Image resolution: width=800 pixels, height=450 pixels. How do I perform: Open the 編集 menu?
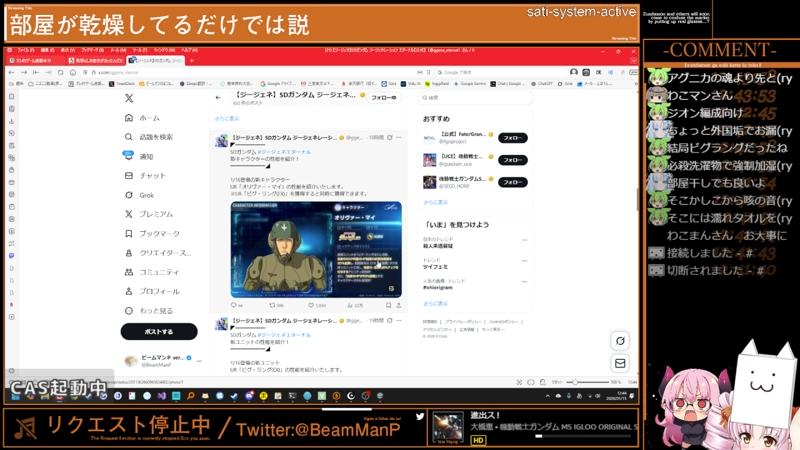pyautogui.click(x=47, y=51)
